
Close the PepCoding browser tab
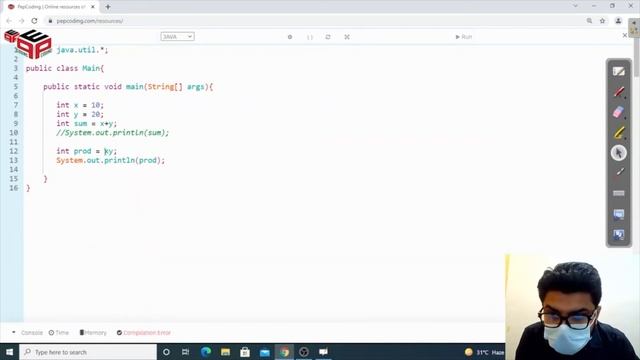pyautogui.click(x=93, y=7)
